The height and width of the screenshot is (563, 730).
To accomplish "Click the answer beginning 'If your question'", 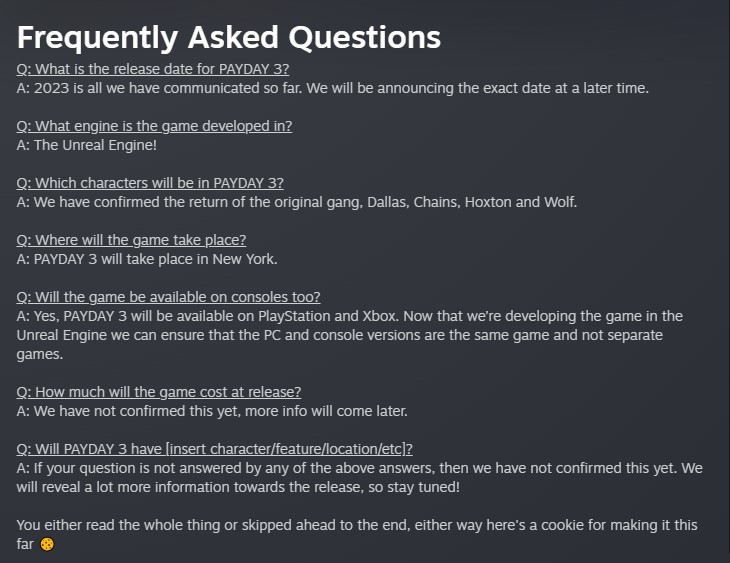I will (x=360, y=468).
